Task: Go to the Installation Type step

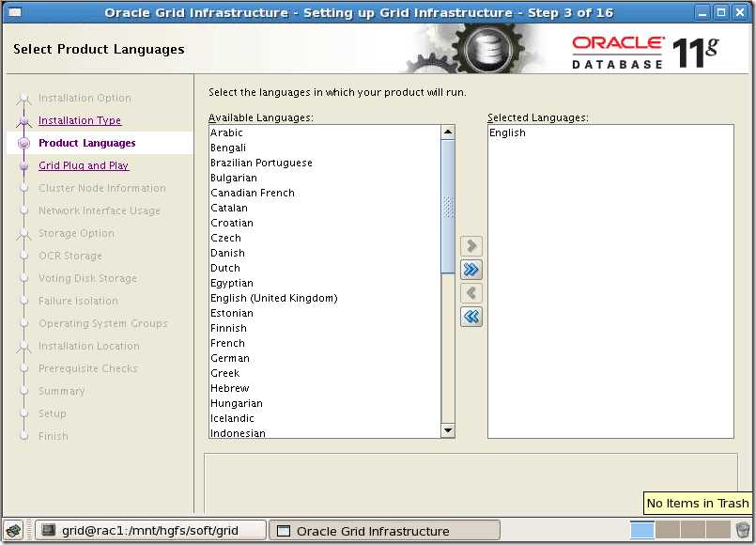Action: [x=80, y=120]
